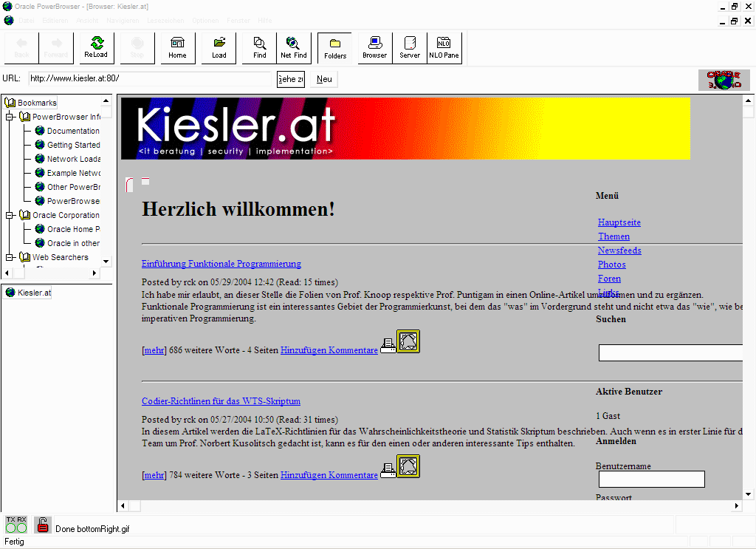This screenshot has height=549, width=756.
Task: Go to the Home page via toolbar
Action: (178, 48)
